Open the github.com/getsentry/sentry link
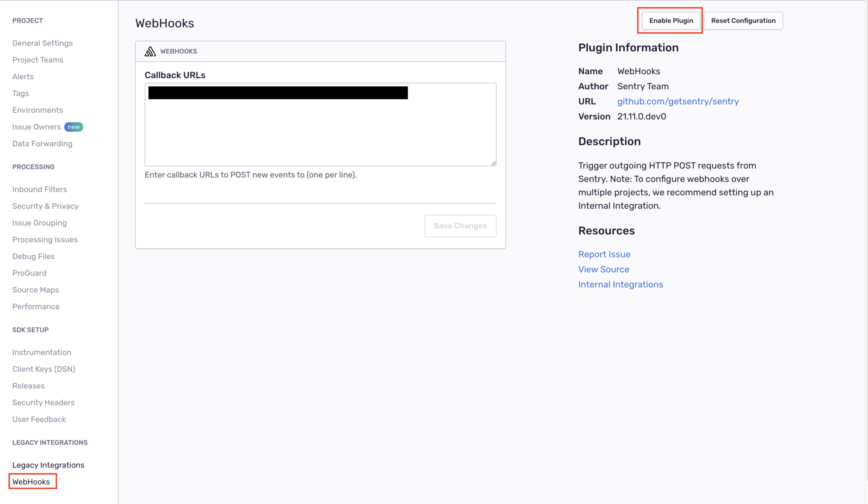This screenshot has width=868, height=504. click(x=678, y=101)
